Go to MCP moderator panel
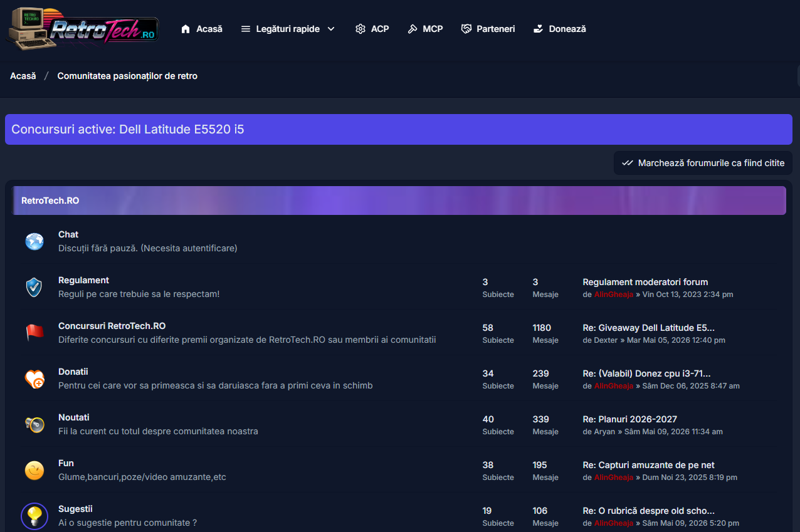Screen dimensions: 800x532 (x=425, y=29)
